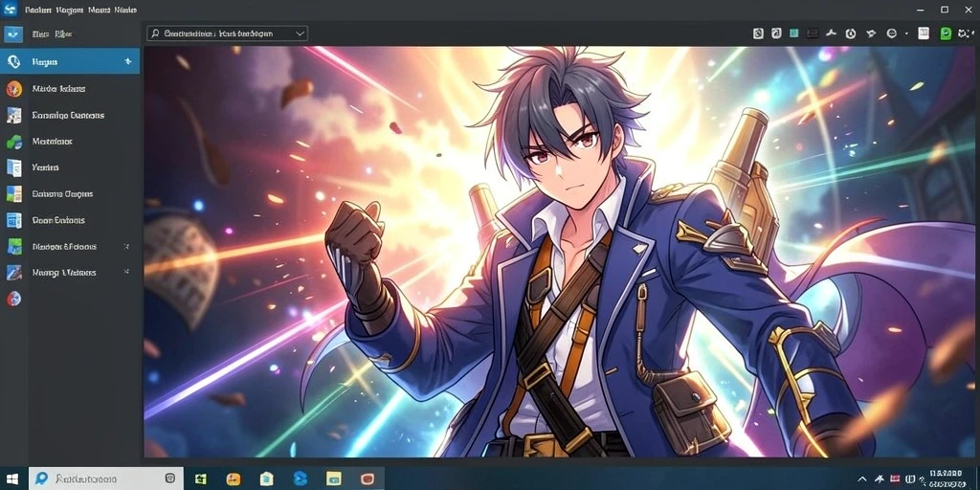Expand the search box dropdown chevron

[x=300, y=33]
